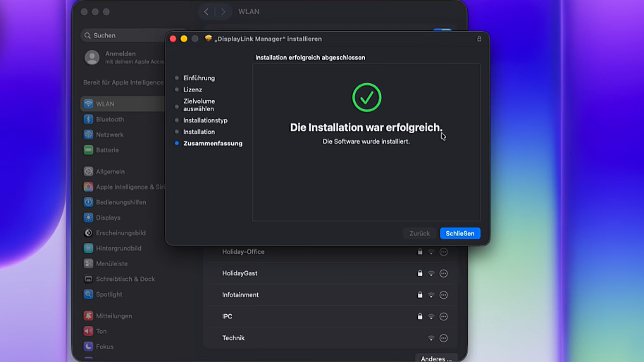This screenshot has height=362, width=644.
Task: Click the Schließen button in the installer
Action: [459, 233]
